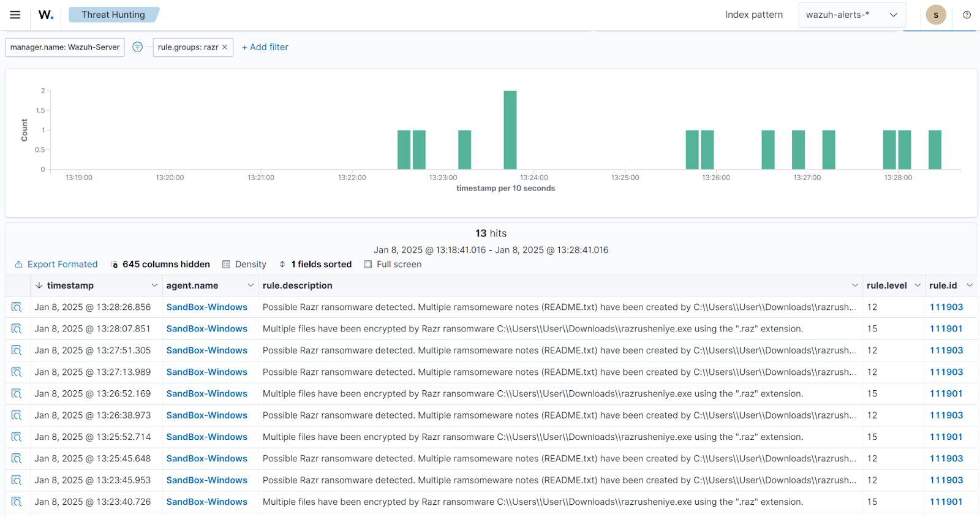980x517 pixels.
Task: Toggle Full screen table view
Action: pos(393,265)
